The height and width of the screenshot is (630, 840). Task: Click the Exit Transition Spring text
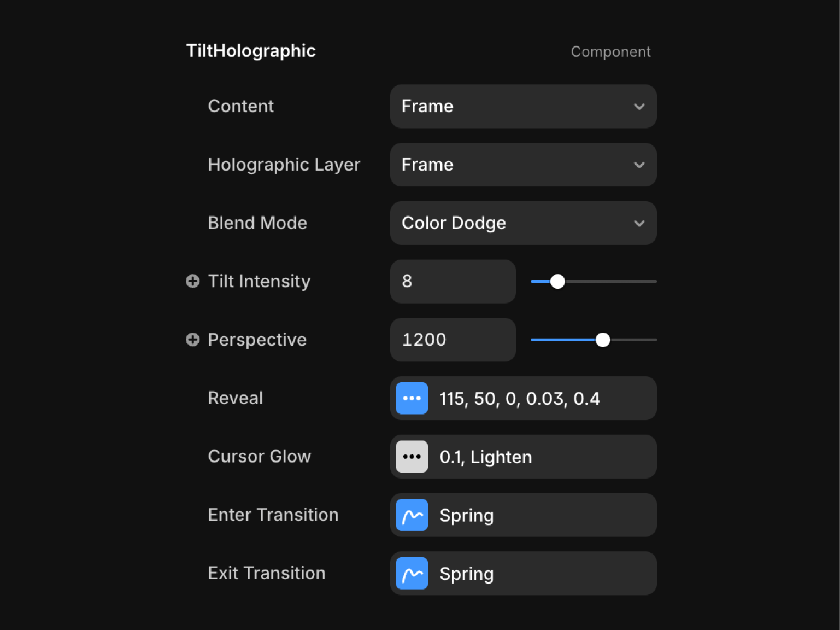pos(467,574)
